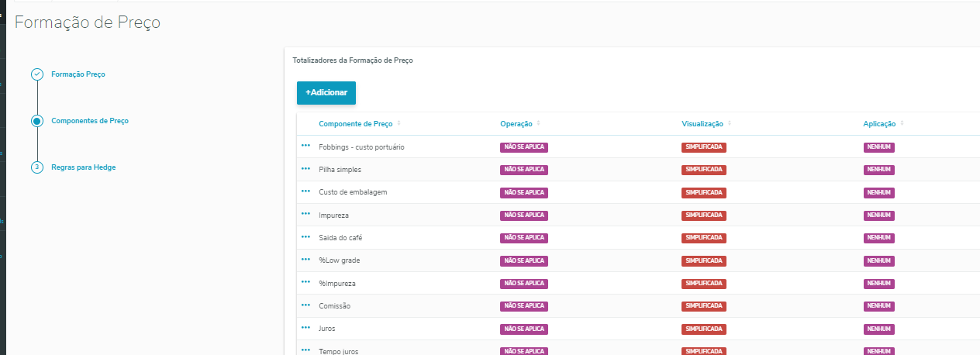This screenshot has height=355, width=980.
Task: Select the Juros row text
Action: pyautogui.click(x=327, y=328)
